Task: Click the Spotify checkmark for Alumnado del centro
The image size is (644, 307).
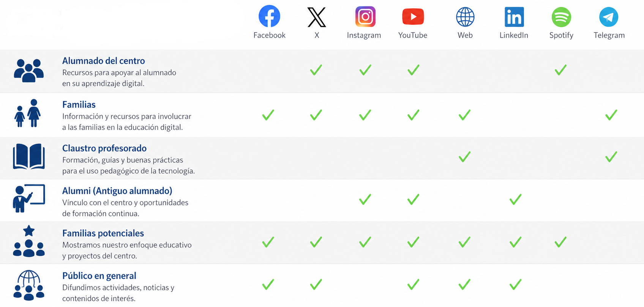Action: click(x=560, y=70)
